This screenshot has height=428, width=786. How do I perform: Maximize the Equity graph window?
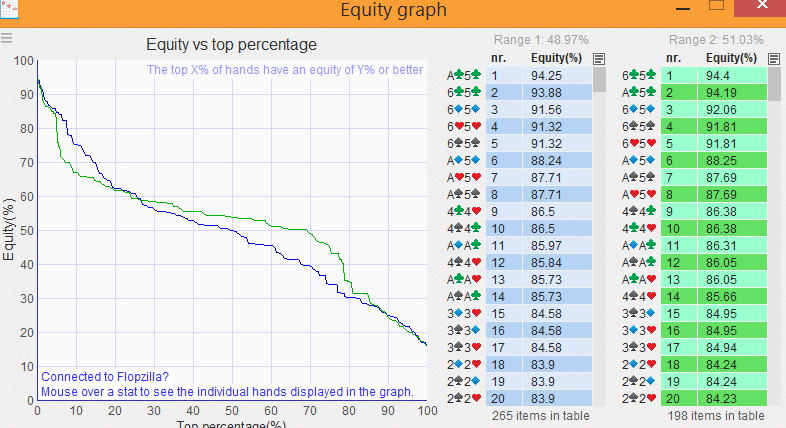[716, 5]
